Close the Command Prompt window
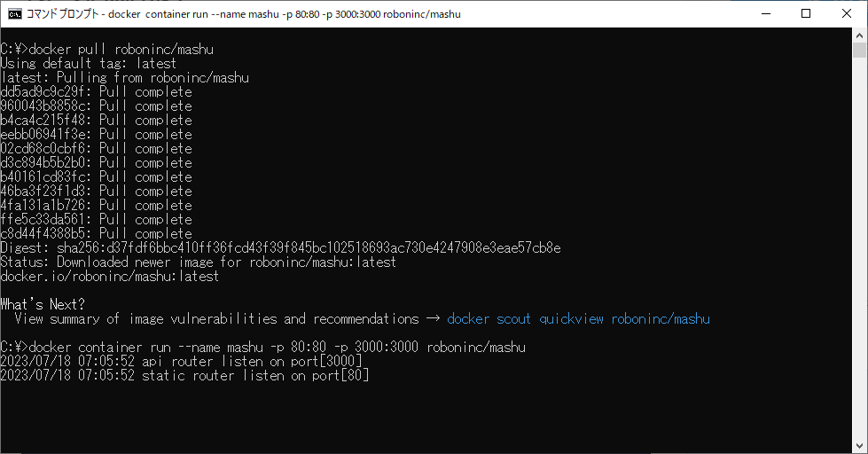 tap(845, 14)
